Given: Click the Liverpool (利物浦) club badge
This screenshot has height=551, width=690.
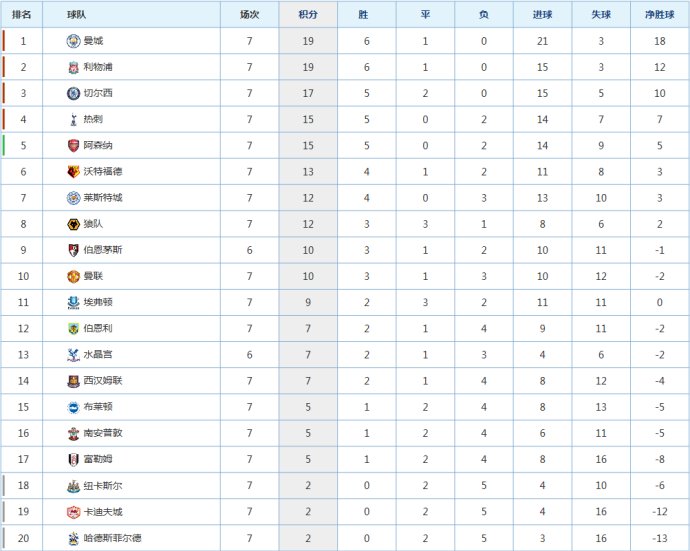Looking at the screenshot, I should coord(73,67).
